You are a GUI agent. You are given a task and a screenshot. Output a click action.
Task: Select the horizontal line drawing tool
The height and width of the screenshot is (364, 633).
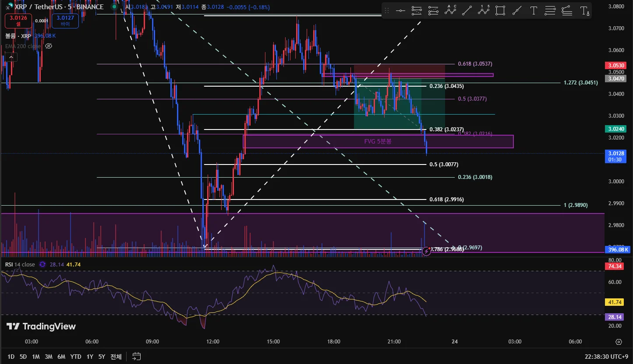[400, 10]
